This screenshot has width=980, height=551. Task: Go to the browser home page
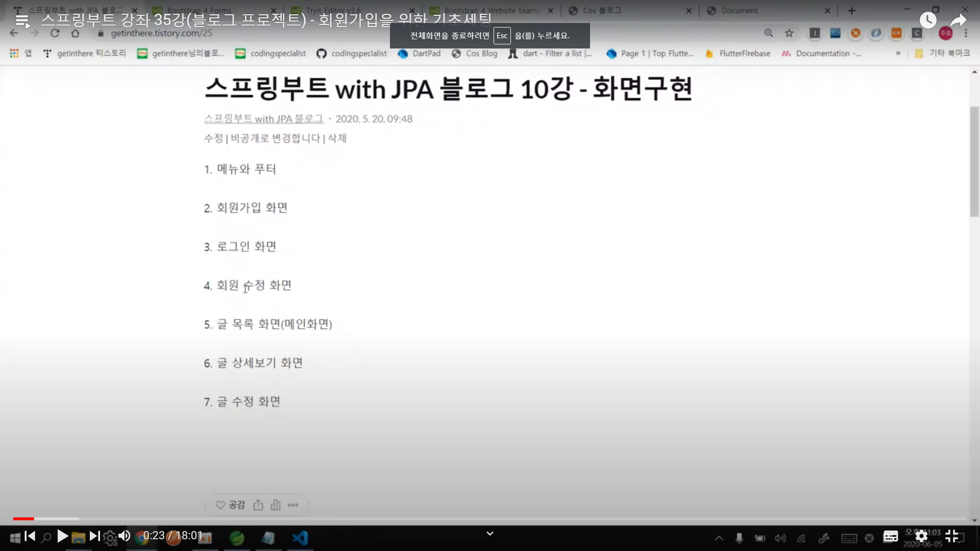tap(76, 33)
